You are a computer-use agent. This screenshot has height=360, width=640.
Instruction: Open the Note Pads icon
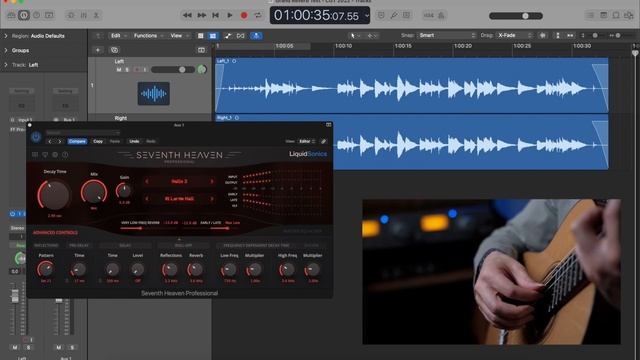[603, 16]
